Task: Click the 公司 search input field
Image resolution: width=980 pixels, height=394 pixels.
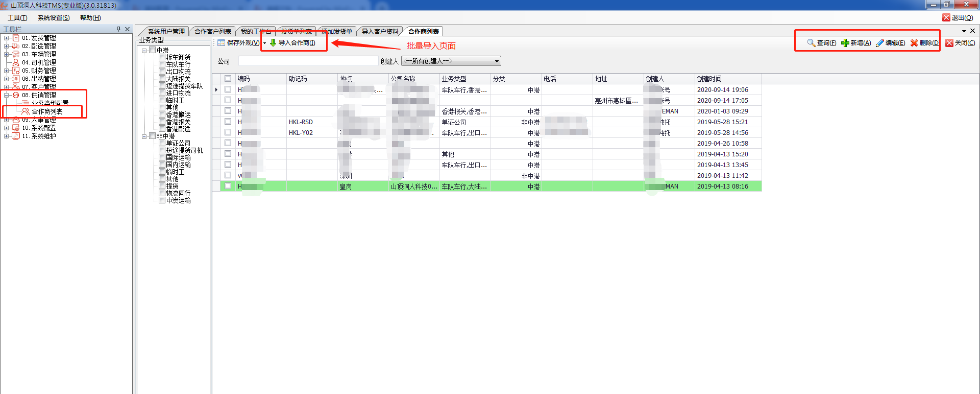Action: coord(308,61)
